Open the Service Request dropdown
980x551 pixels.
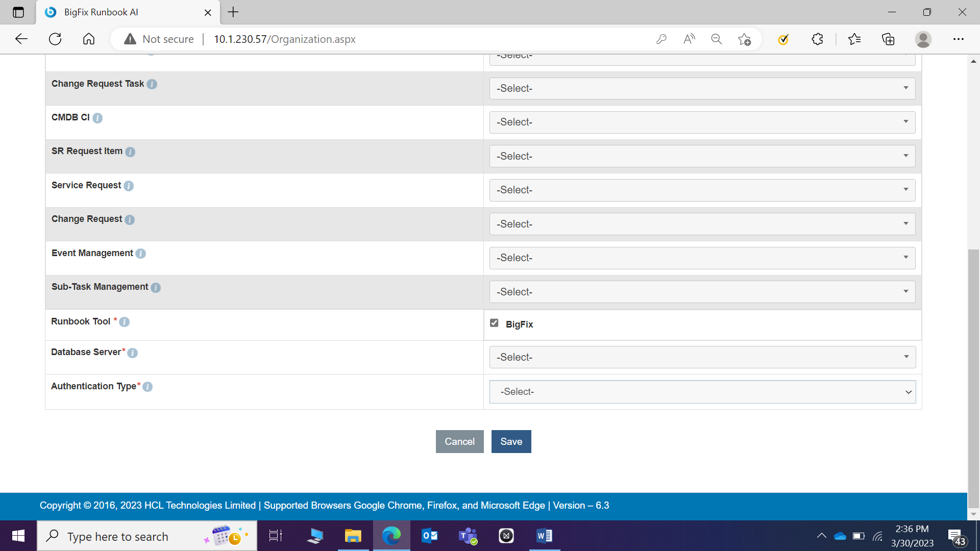coord(702,190)
